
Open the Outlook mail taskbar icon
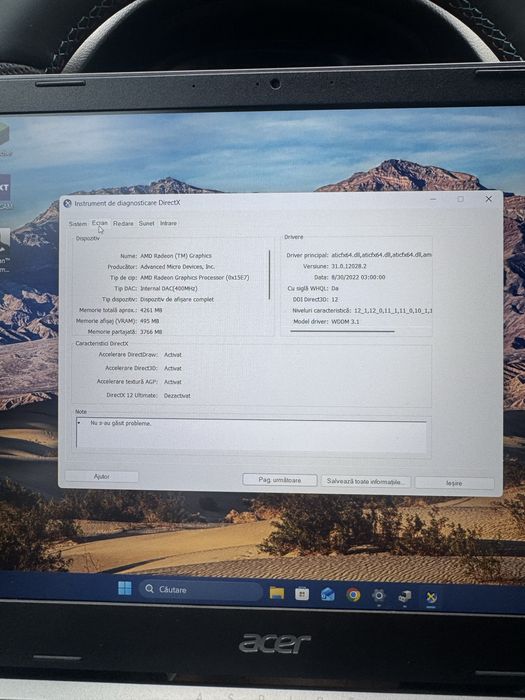coord(328,594)
